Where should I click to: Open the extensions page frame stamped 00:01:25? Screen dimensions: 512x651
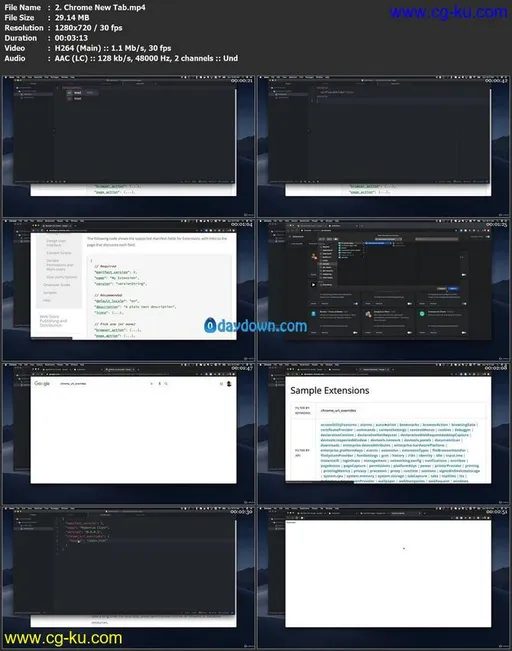384,290
